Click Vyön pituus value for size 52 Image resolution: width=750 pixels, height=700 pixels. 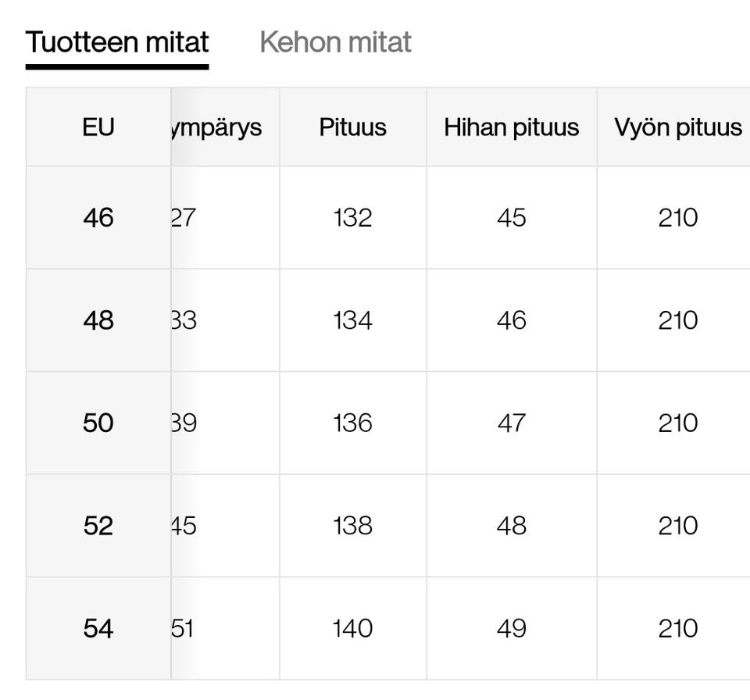677,526
